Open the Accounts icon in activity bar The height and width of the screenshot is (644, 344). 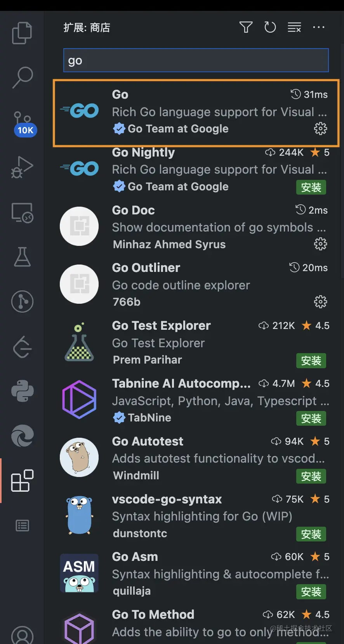[22, 635]
